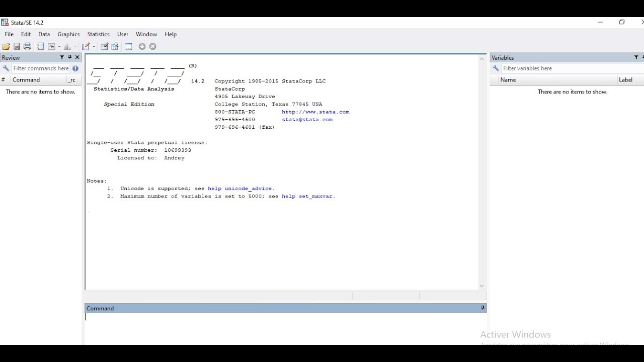
Task: Open the http://www.stata.com link
Action: click(315, 112)
